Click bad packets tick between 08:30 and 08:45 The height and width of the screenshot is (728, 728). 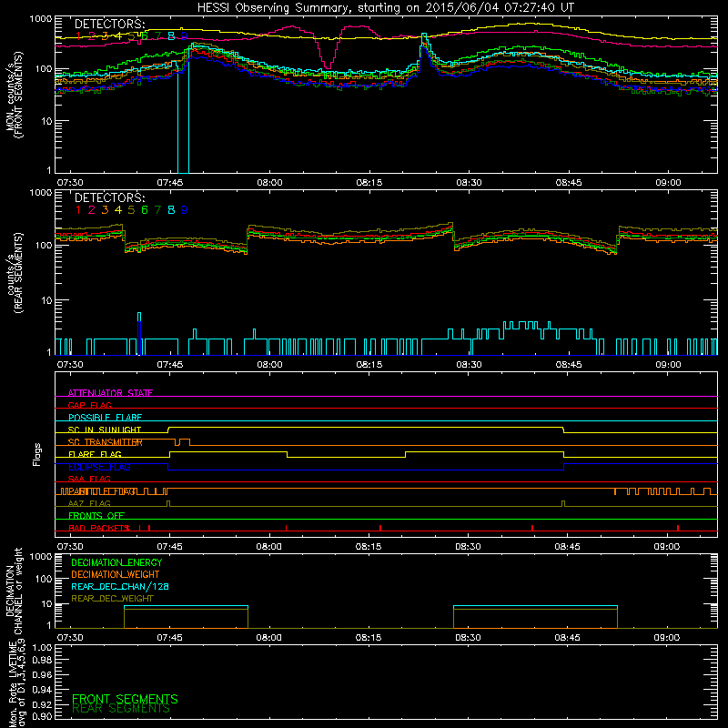pos(532,528)
